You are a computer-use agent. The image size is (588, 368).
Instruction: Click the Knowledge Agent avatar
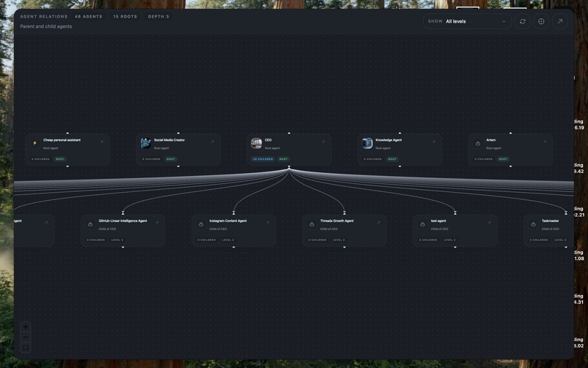pos(367,143)
